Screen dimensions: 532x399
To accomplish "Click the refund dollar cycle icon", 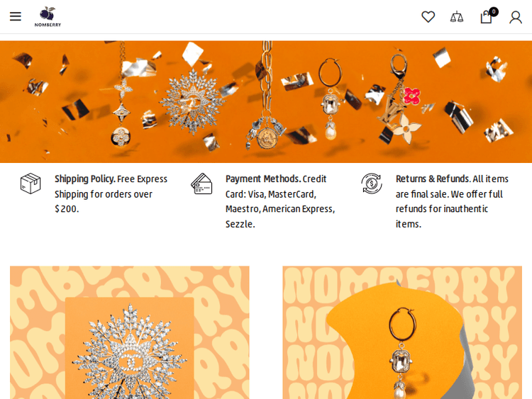I will tap(372, 184).
